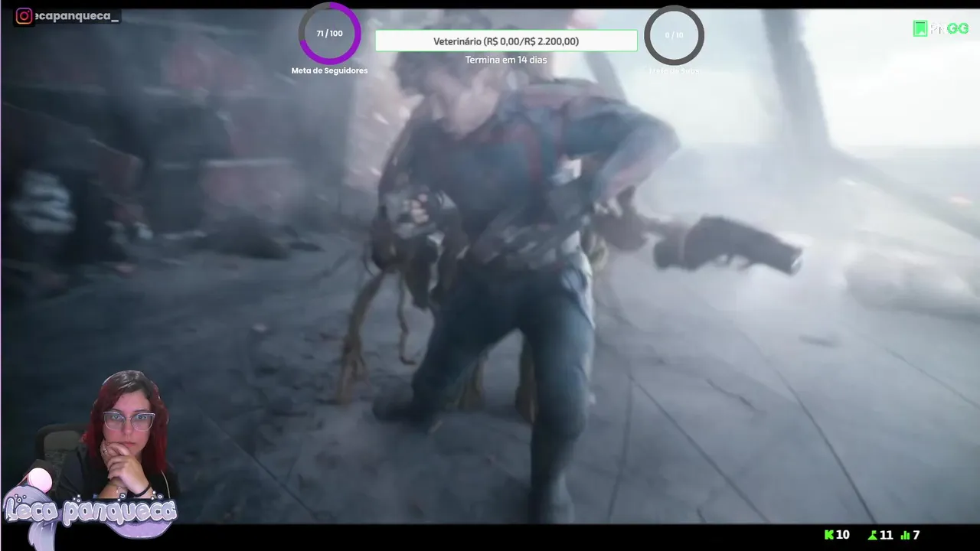Image resolution: width=980 pixels, height=551 pixels.
Task: Click the Termina em 14 dias text
Action: [x=506, y=60]
